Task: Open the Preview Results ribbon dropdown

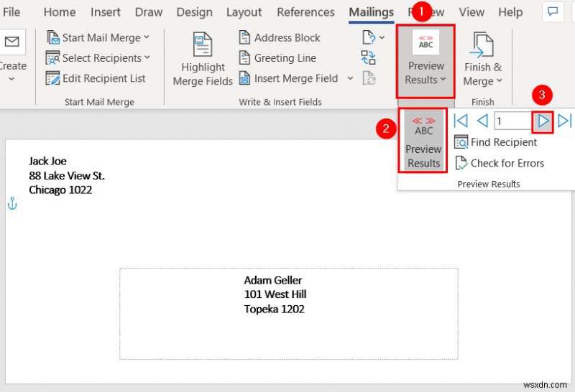Action: pos(425,61)
